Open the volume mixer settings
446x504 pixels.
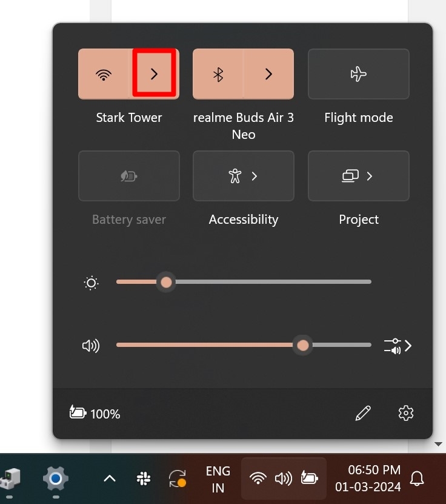coord(398,346)
